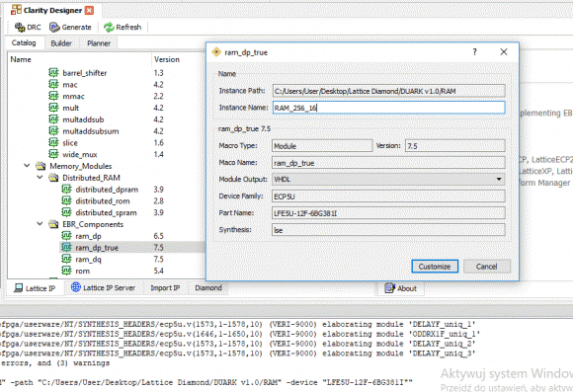Collapse the EBR_Components tree node

click(40, 223)
